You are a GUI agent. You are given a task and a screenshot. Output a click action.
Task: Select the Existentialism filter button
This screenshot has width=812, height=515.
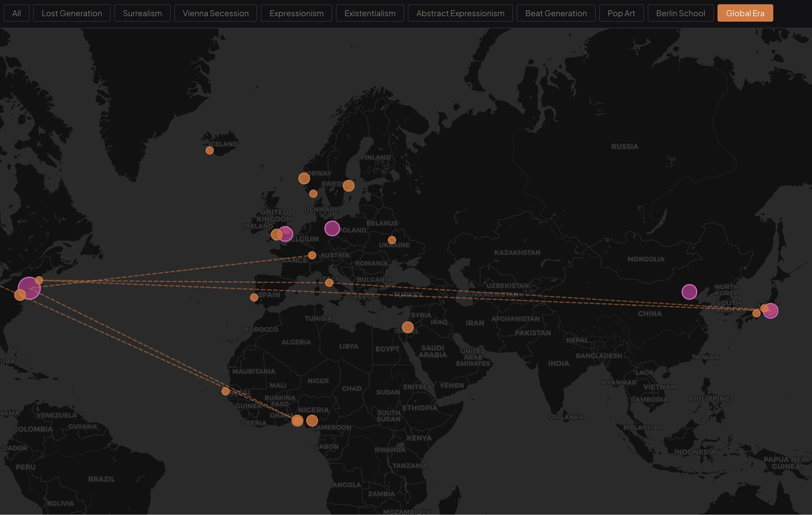(x=370, y=13)
